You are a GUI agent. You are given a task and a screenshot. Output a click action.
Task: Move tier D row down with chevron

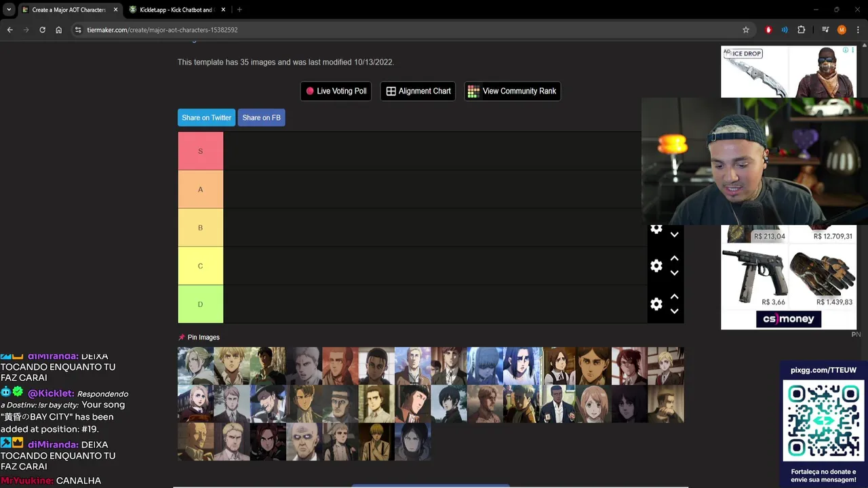tap(675, 312)
